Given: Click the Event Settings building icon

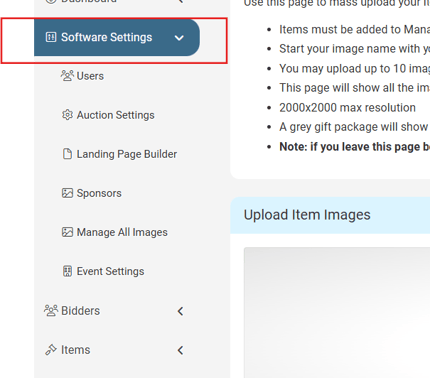Looking at the screenshot, I should point(67,271).
